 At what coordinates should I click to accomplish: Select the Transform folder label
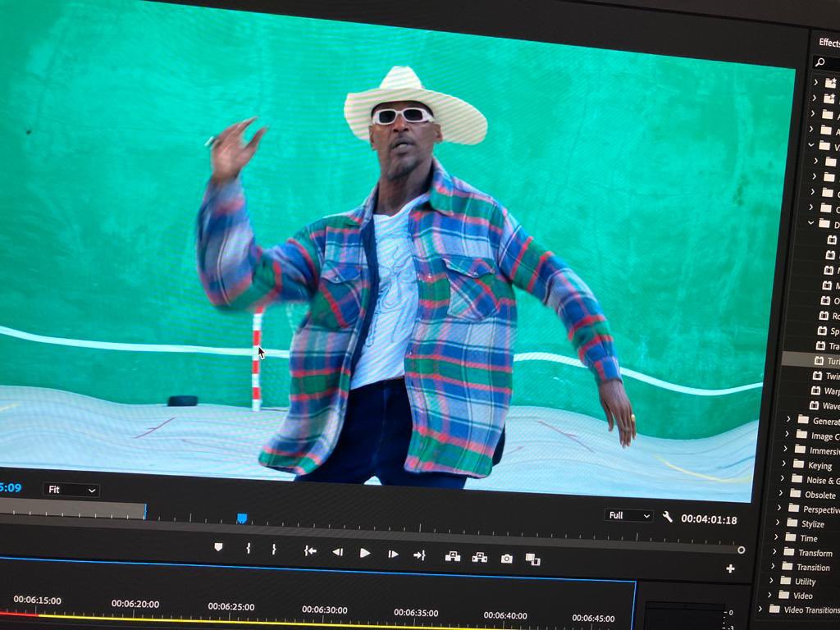pos(815,553)
